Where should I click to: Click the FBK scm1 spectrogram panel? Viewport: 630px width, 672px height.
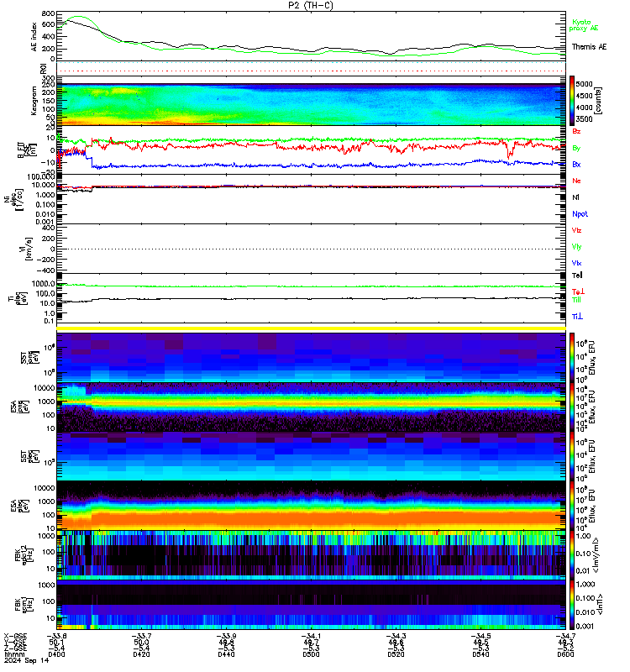tap(311, 604)
